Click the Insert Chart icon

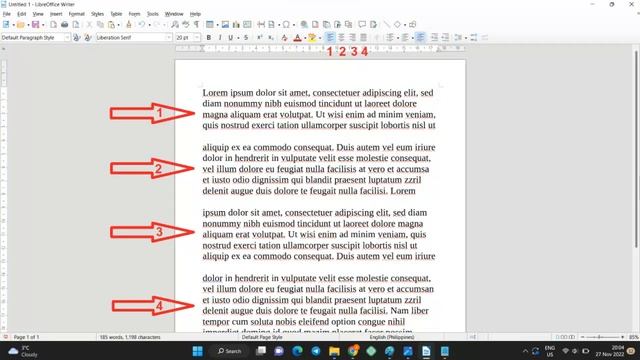click(236, 25)
